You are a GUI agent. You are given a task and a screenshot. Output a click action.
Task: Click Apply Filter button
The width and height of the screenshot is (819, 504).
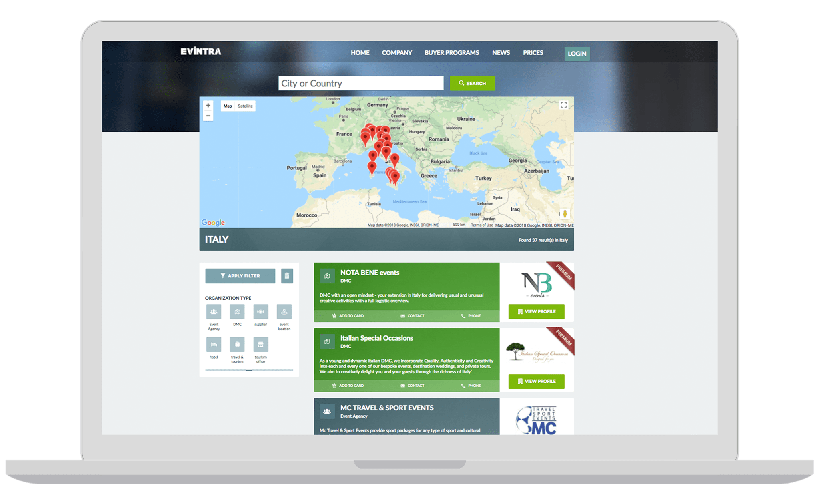[240, 276]
